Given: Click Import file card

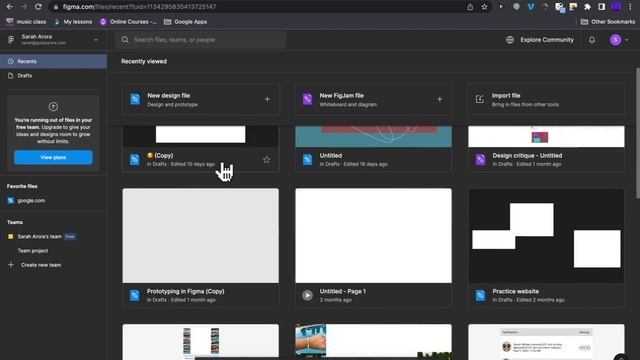Looking at the screenshot, I should (x=546, y=99).
